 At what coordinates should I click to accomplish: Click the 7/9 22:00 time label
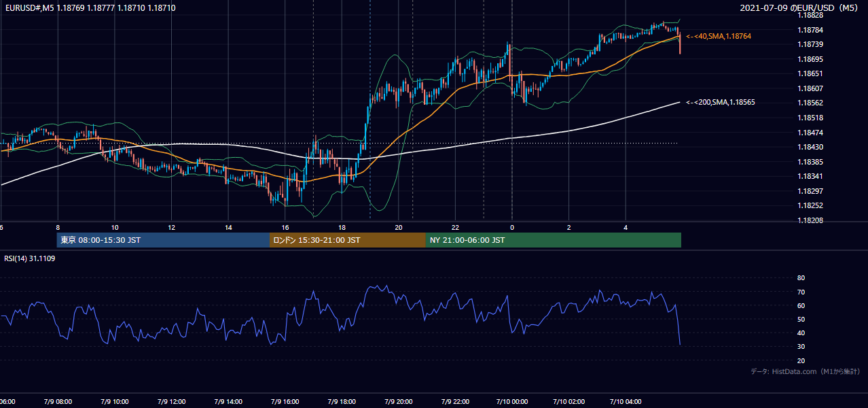pyautogui.click(x=455, y=401)
